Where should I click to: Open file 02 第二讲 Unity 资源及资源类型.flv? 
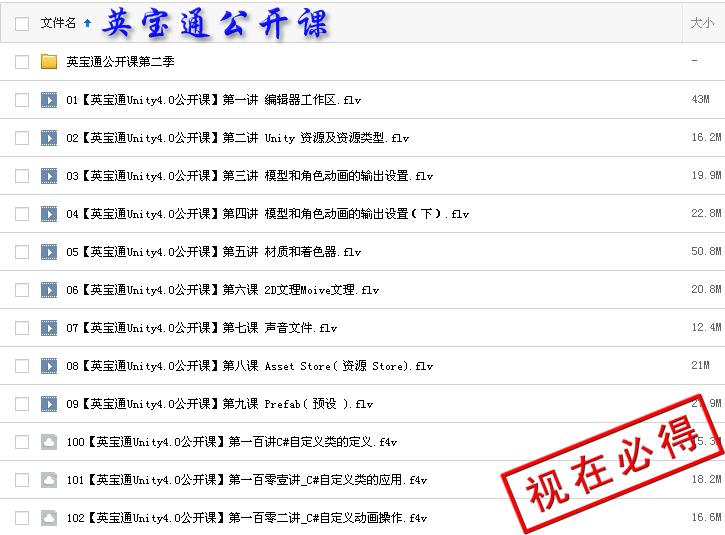[238, 138]
